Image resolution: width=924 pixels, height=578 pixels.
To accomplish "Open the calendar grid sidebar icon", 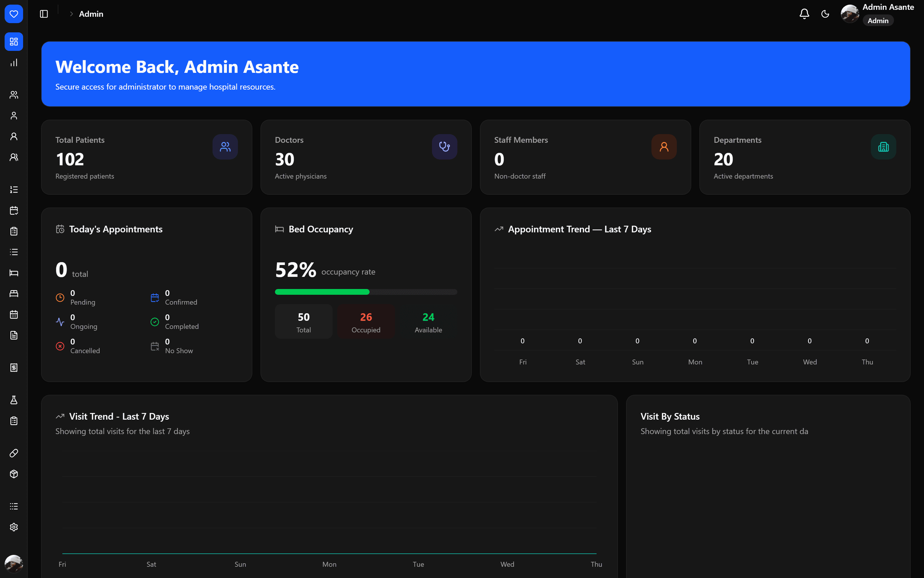I will 14,315.
